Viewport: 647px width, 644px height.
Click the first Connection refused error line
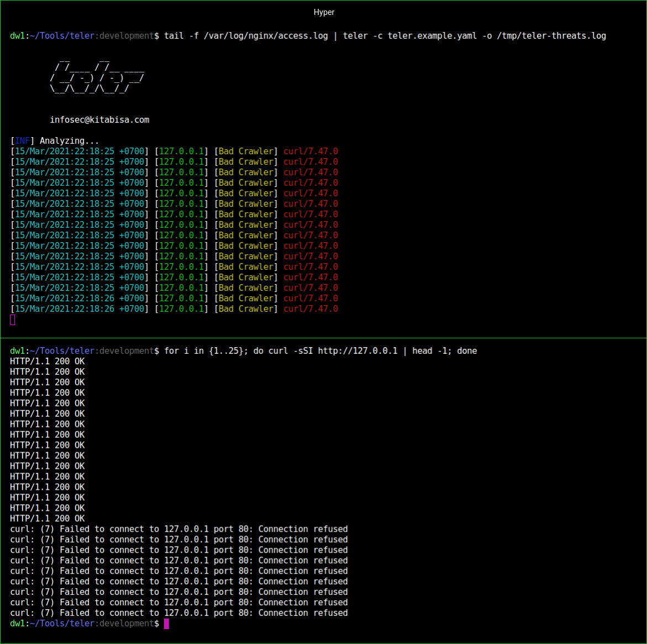(x=178, y=529)
